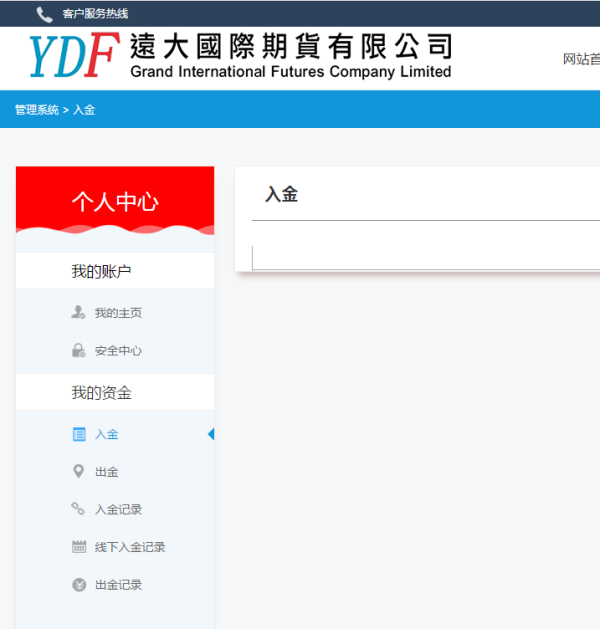Click the lock icon beside 安全中心
This screenshot has width=600, height=629.
pos(79,351)
